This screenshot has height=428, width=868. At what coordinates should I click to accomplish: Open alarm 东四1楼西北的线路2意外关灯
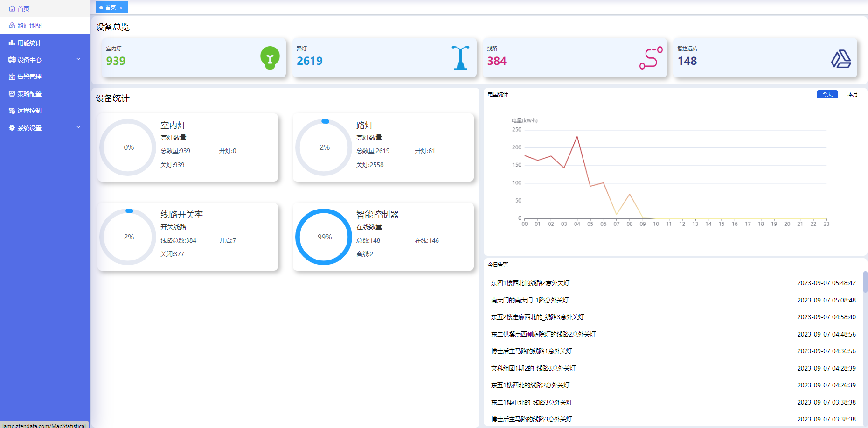tap(530, 283)
